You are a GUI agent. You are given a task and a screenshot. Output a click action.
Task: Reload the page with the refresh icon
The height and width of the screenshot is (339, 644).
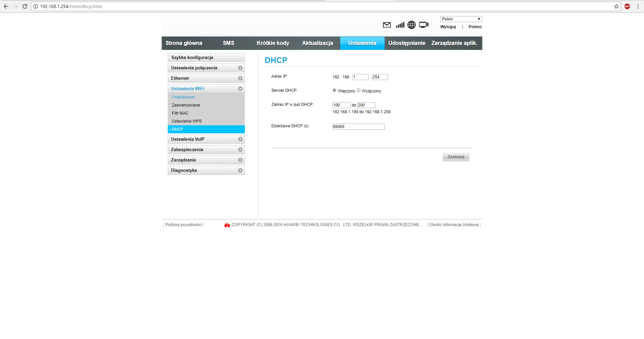coord(25,6)
